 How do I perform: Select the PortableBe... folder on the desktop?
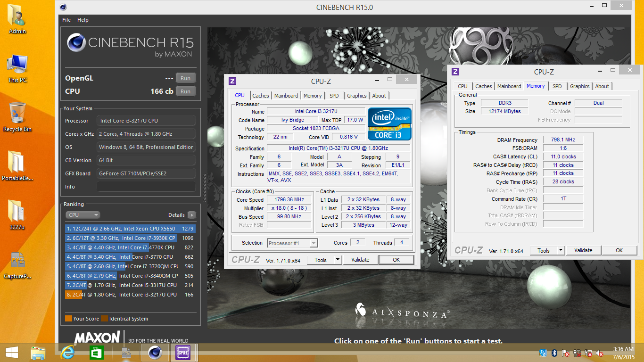(x=17, y=166)
